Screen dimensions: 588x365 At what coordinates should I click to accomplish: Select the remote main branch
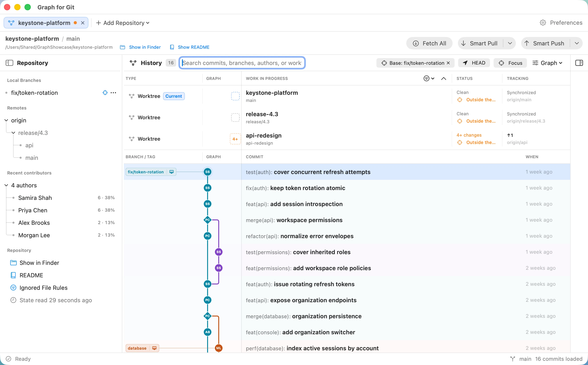tap(32, 158)
